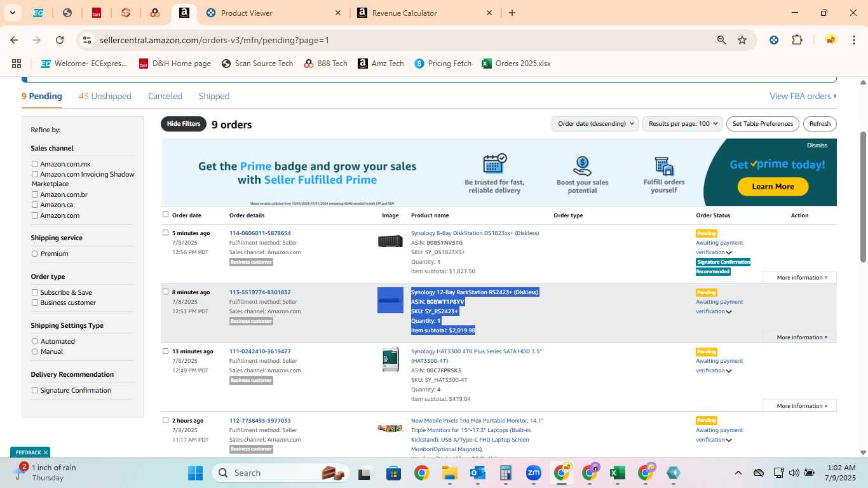
Task: Open Microsoft Outlook from the taskbar
Action: click(478, 473)
